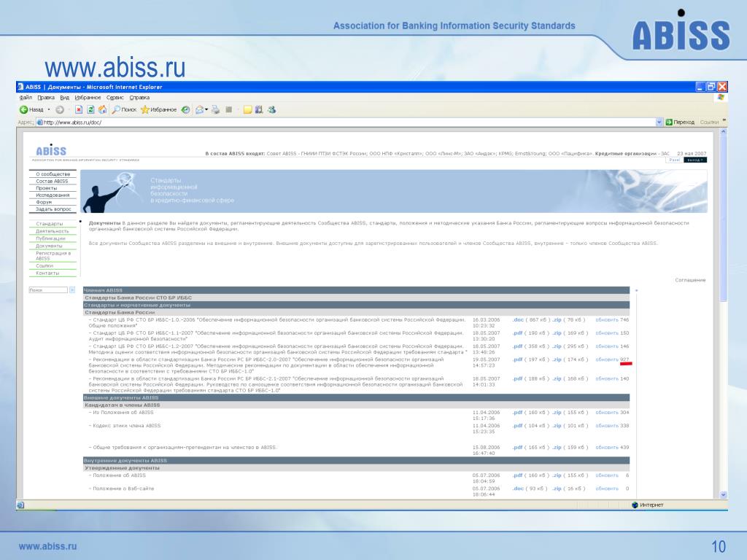Screen dimensions: 747x560
Task: Open the Правка menu
Action: (x=46, y=98)
